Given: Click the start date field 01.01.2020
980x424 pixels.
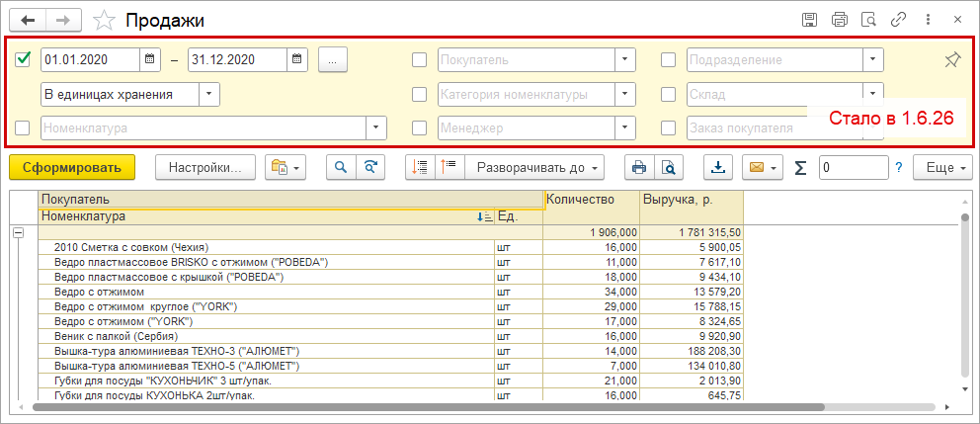Looking at the screenshot, I should (x=91, y=60).
